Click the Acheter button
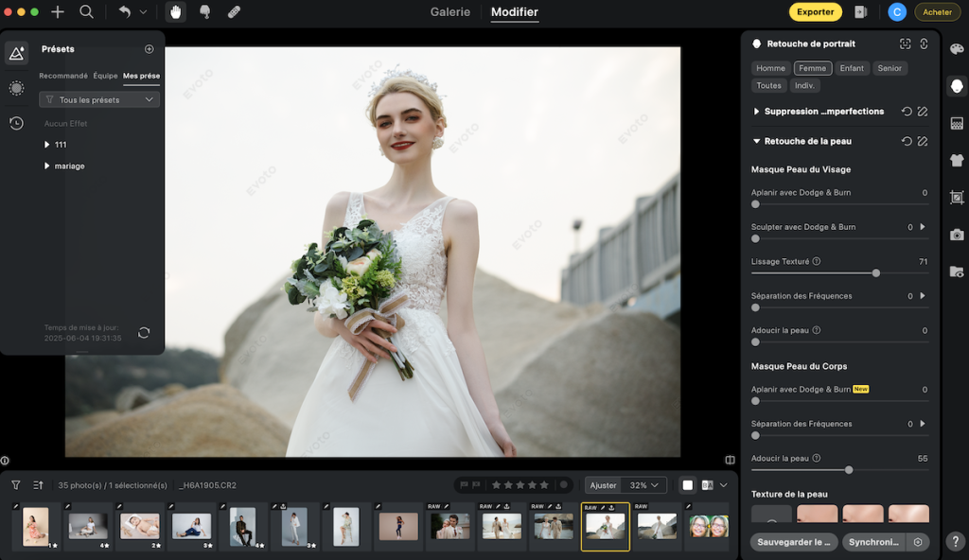The height and width of the screenshot is (560, 969). 937,12
